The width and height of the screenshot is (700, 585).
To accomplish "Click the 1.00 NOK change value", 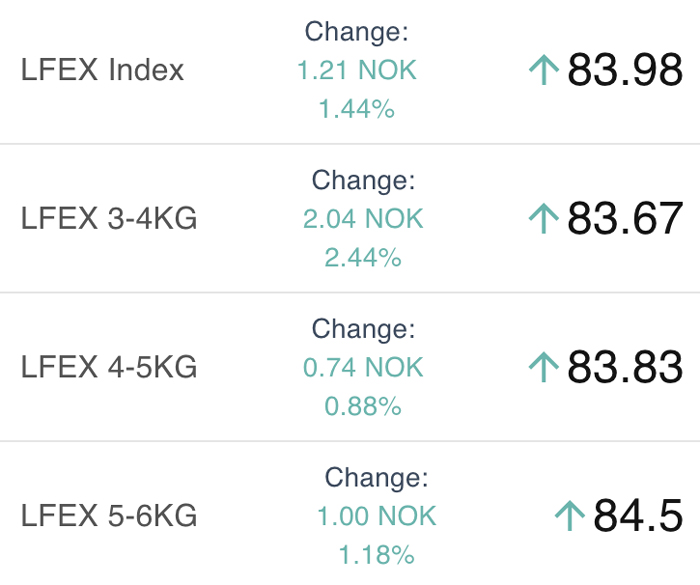I will point(377,516).
